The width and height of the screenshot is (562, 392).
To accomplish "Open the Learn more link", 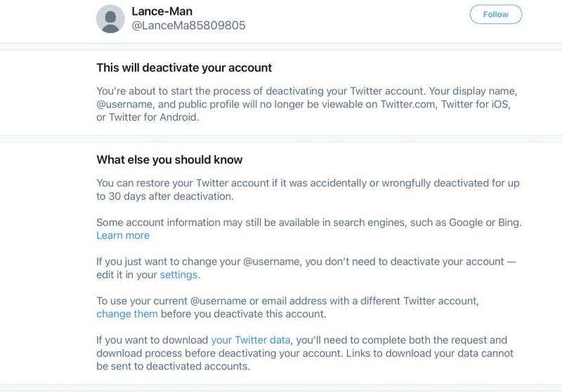I will (x=123, y=235).
